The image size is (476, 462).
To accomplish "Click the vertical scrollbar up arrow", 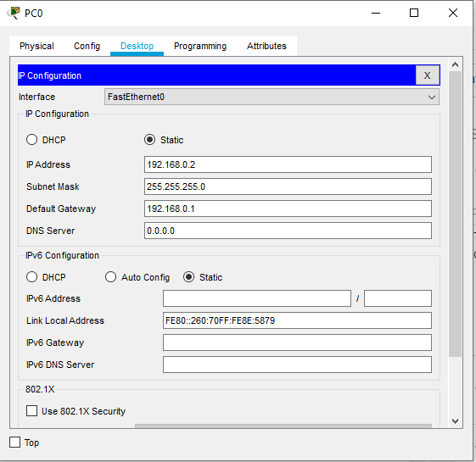I will pos(455,64).
